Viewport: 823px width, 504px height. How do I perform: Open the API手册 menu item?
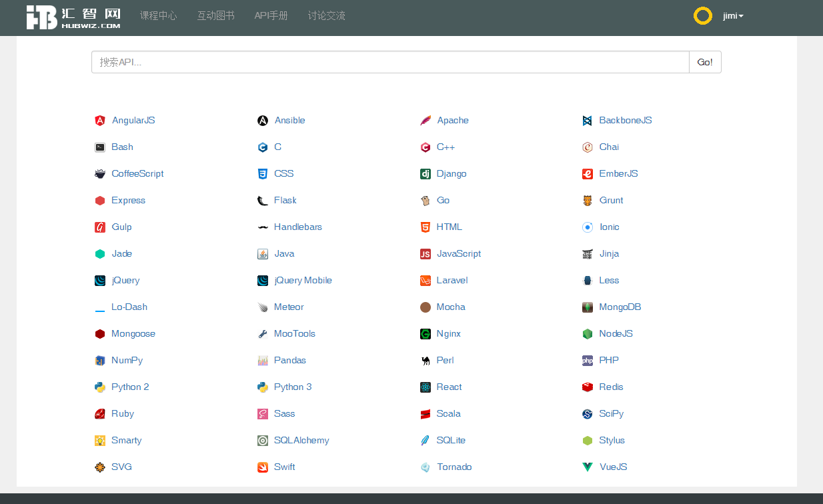click(271, 16)
